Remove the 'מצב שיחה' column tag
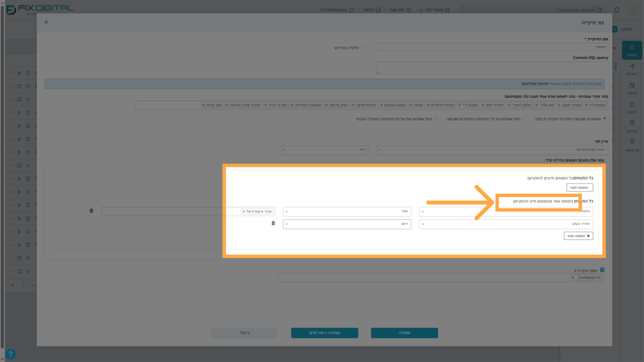Image resolution: width=644 pixels, height=362 pixels. click(x=204, y=105)
